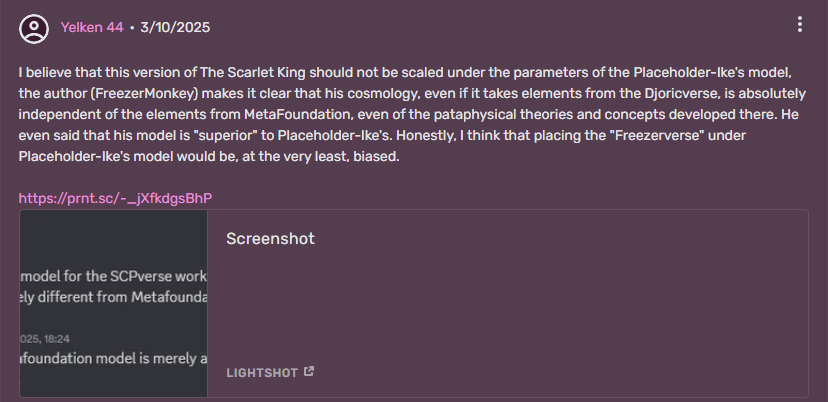Viewport: 828px width, 402px height.
Task: Click the external link icon beside LIGHTSHOT
Action: (x=309, y=372)
